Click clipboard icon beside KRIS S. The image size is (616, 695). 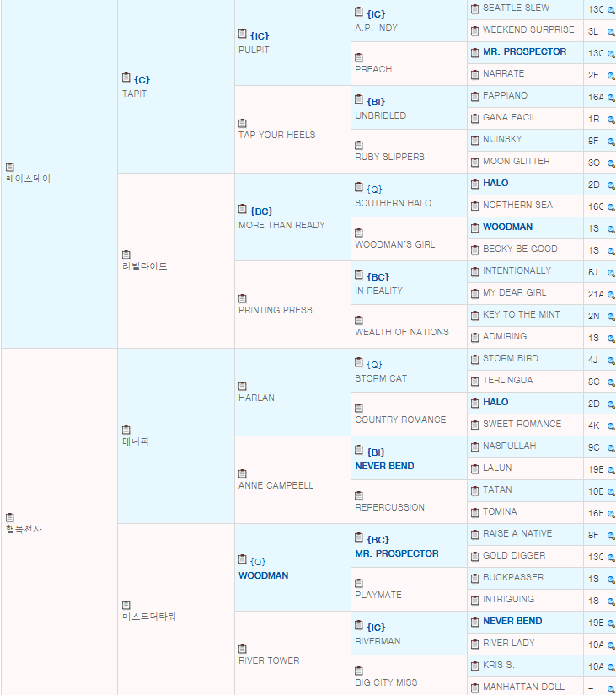[x=475, y=666]
